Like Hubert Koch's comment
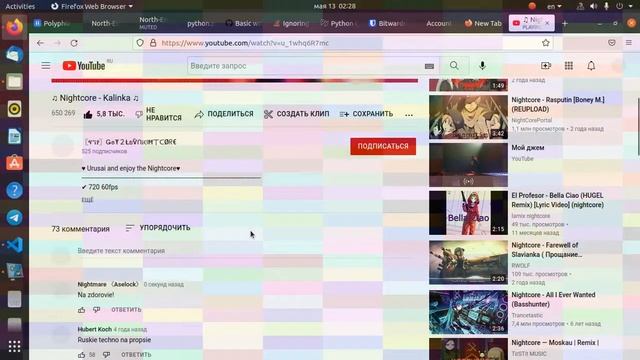640x360 pixels. pyautogui.click(x=82, y=355)
